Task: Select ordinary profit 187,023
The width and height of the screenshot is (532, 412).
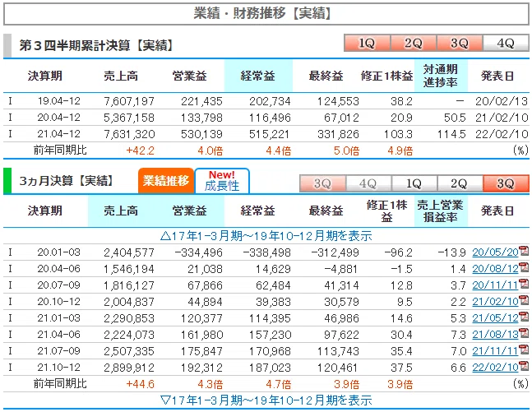Action: click(x=270, y=368)
